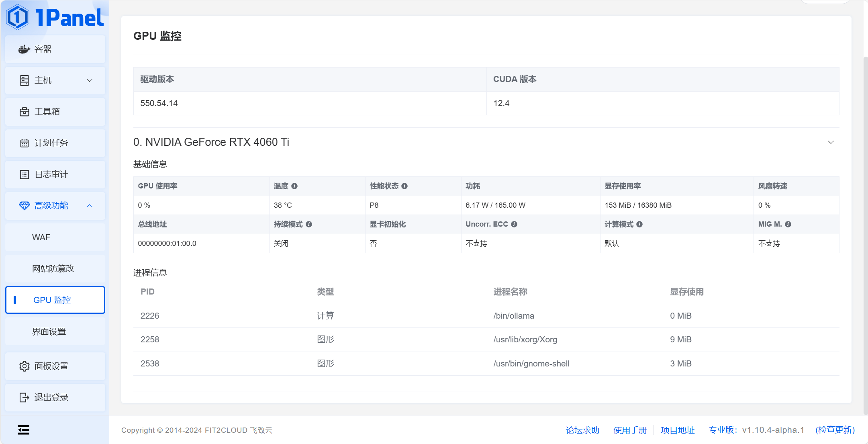Open the 容器 menu item
Viewport: 868px width, 444px height.
[x=55, y=49]
